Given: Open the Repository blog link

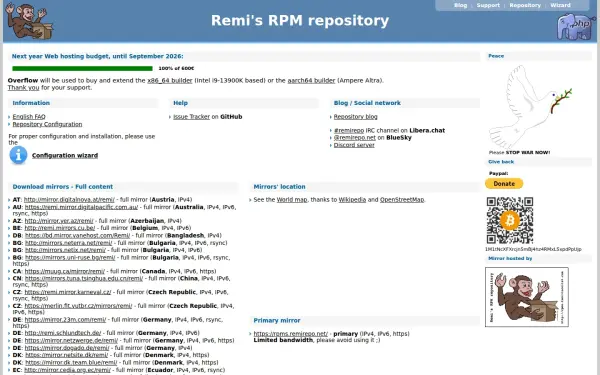Looking at the screenshot, I should pyautogui.click(x=355, y=117).
